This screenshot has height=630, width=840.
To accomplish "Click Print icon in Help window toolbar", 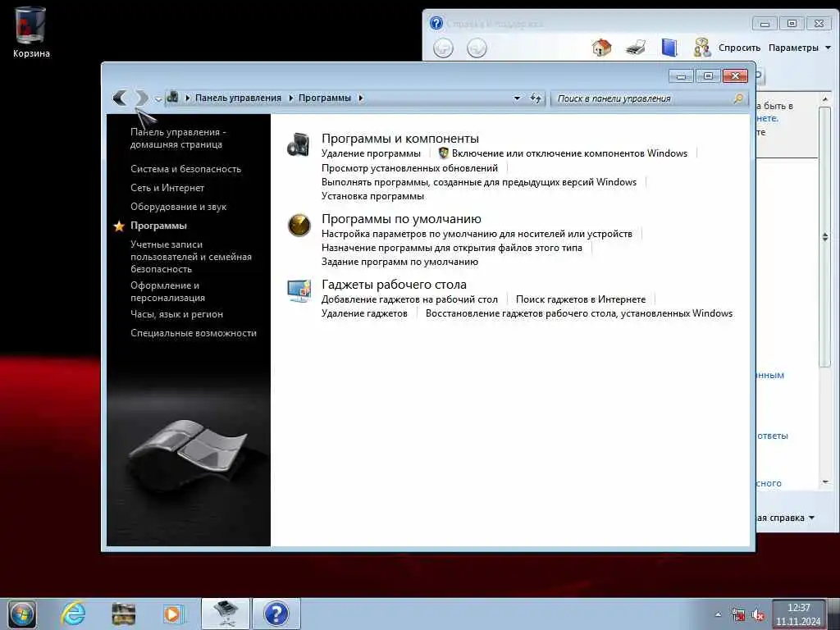I will (636, 48).
